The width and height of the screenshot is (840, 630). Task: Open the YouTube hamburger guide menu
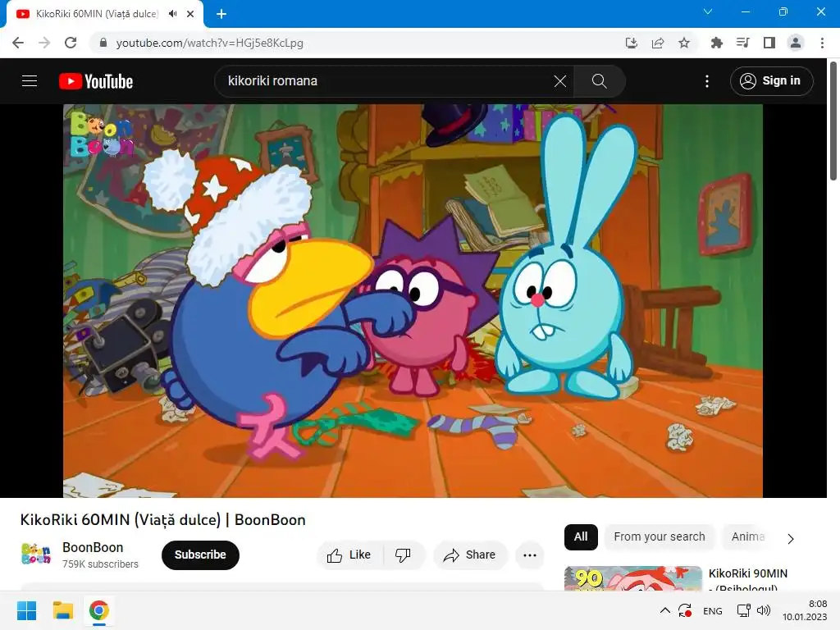point(30,81)
